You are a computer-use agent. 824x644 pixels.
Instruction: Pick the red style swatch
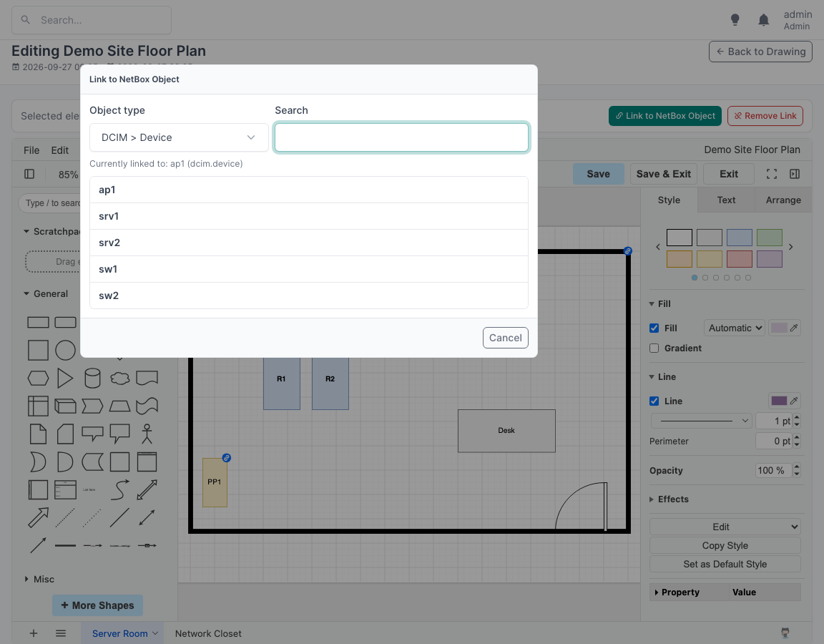[x=739, y=259]
